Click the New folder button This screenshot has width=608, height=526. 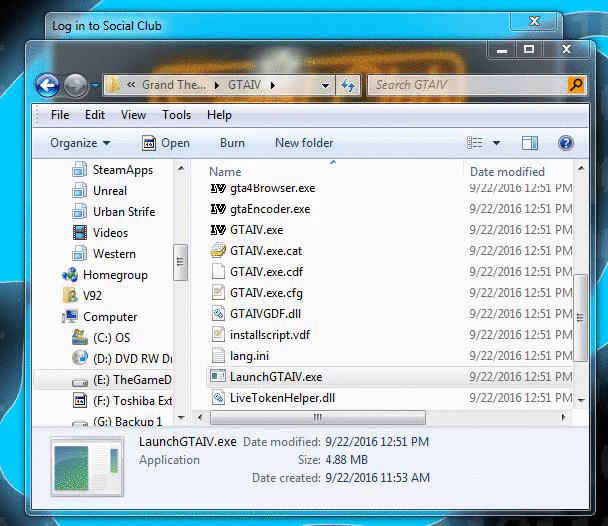[304, 143]
